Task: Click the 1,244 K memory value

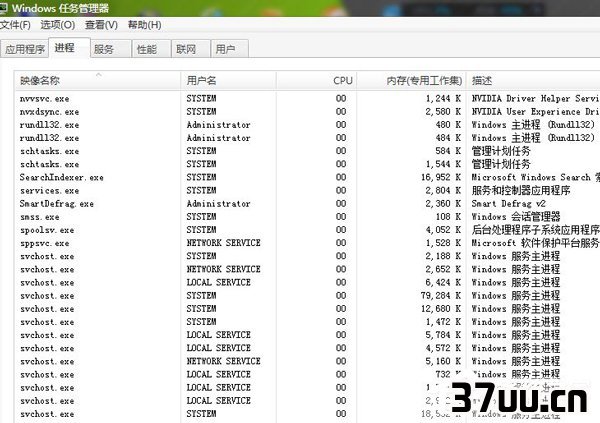Action: tap(443, 99)
